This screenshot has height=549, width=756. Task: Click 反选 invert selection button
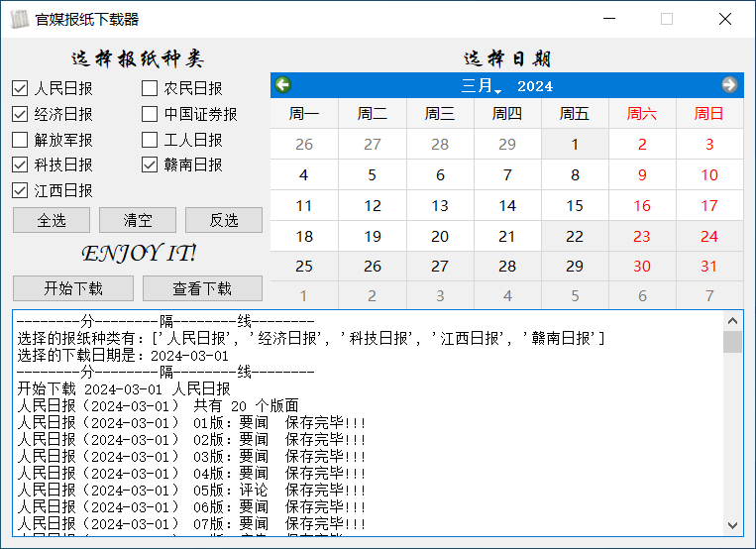(x=224, y=220)
